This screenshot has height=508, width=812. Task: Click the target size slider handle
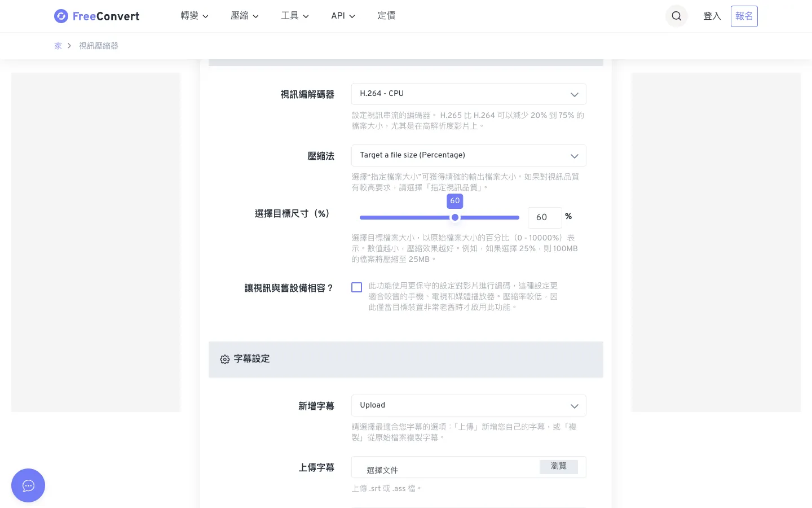(x=455, y=217)
